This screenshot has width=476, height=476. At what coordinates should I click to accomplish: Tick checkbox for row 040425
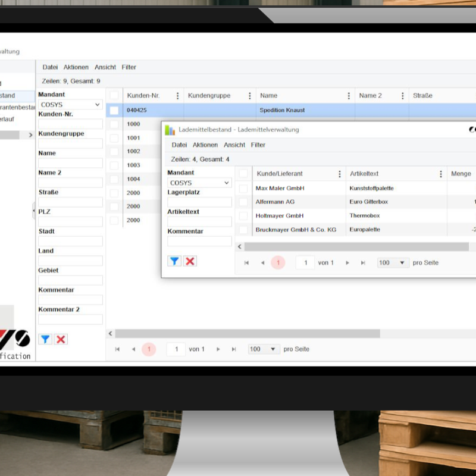114,111
